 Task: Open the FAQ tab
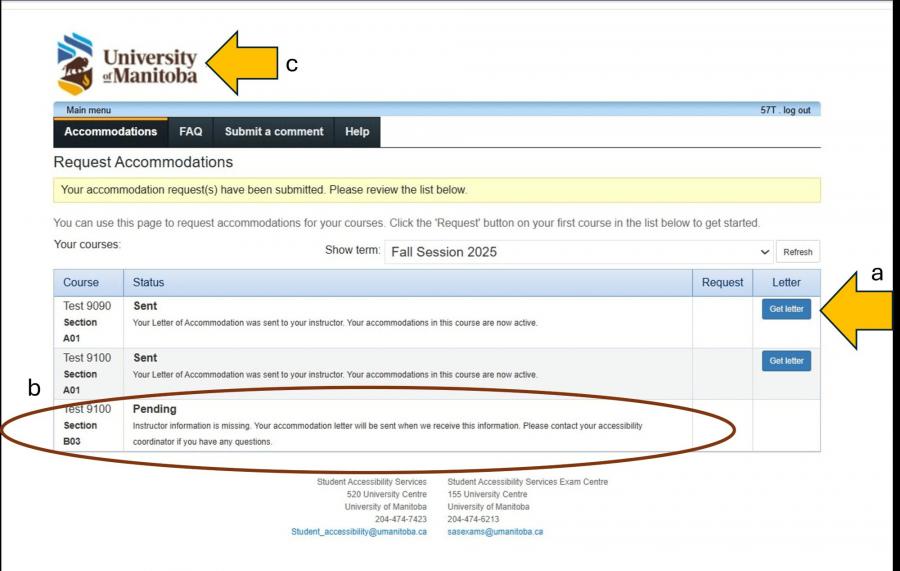pos(190,132)
